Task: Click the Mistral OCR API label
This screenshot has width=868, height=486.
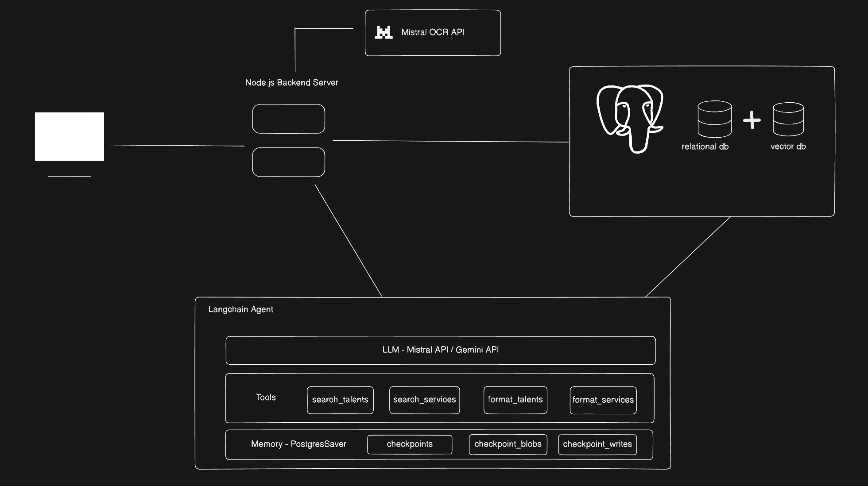Action: [433, 32]
